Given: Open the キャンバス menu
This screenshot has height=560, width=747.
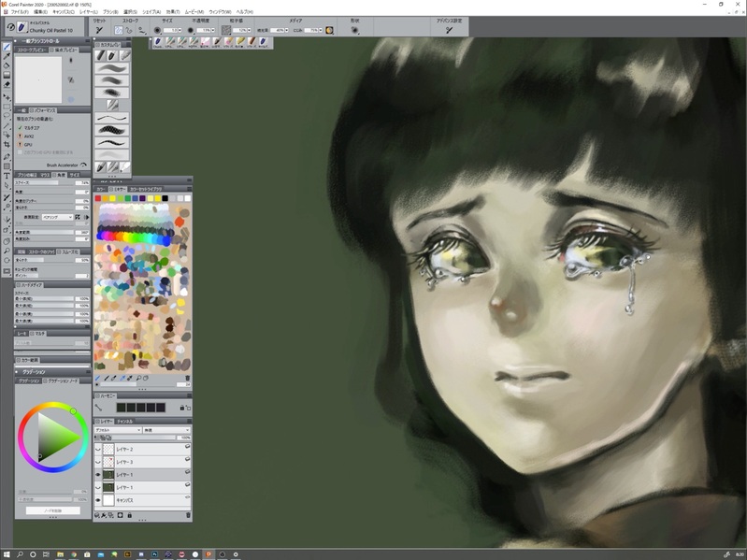Looking at the screenshot, I should coord(64,11).
